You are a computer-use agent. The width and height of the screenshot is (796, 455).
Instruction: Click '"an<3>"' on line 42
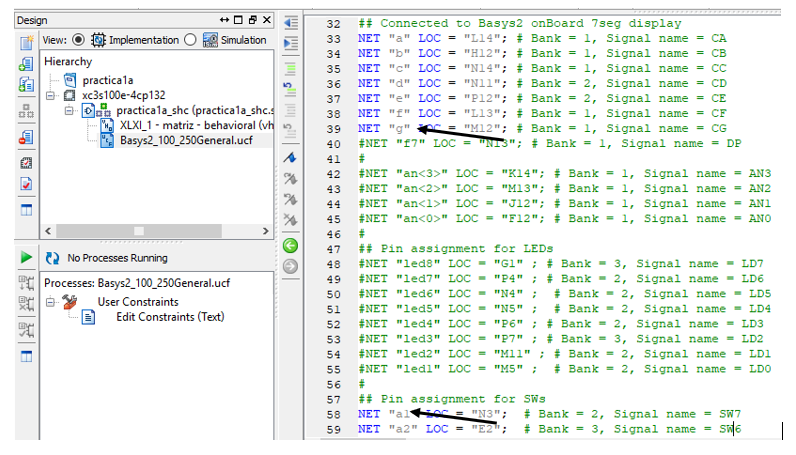422,174
